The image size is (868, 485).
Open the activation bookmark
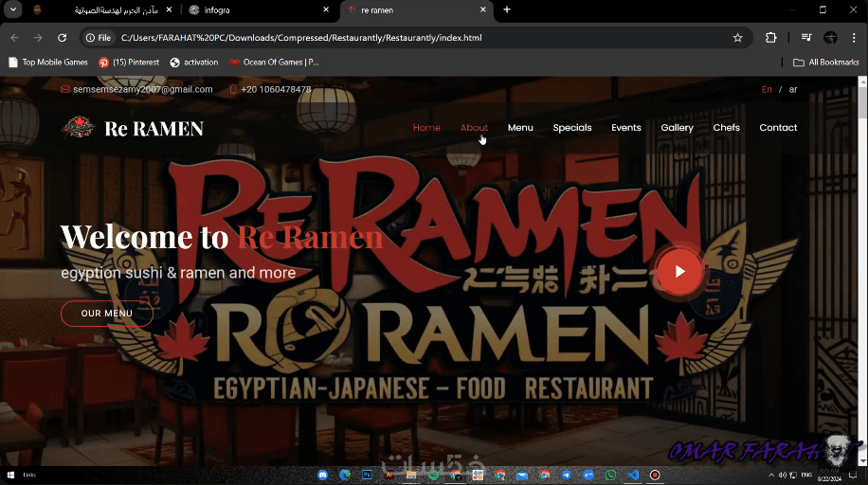(x=193, y=62)
